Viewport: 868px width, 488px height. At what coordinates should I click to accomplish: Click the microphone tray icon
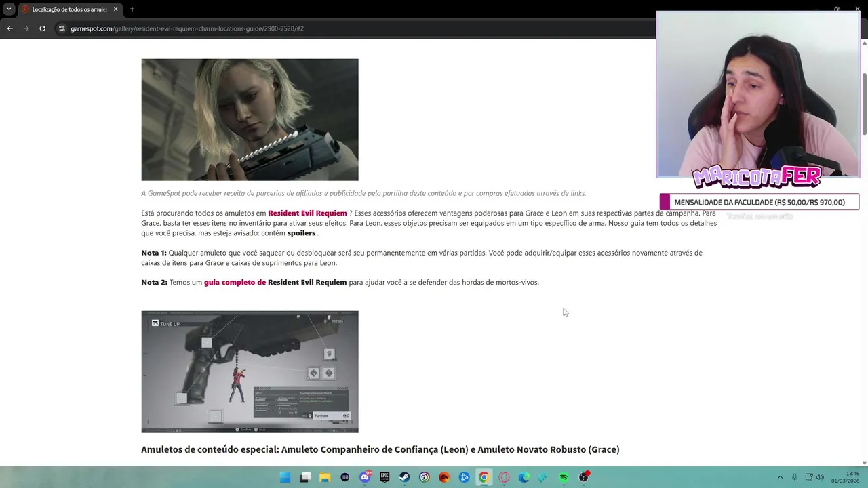(x=794, y=477)
